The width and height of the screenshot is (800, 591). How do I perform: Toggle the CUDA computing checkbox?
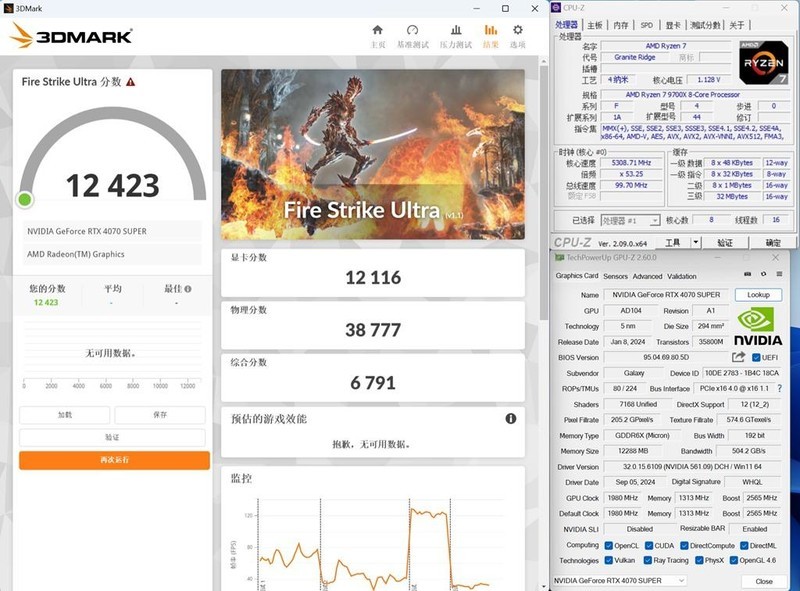point(649,545)
